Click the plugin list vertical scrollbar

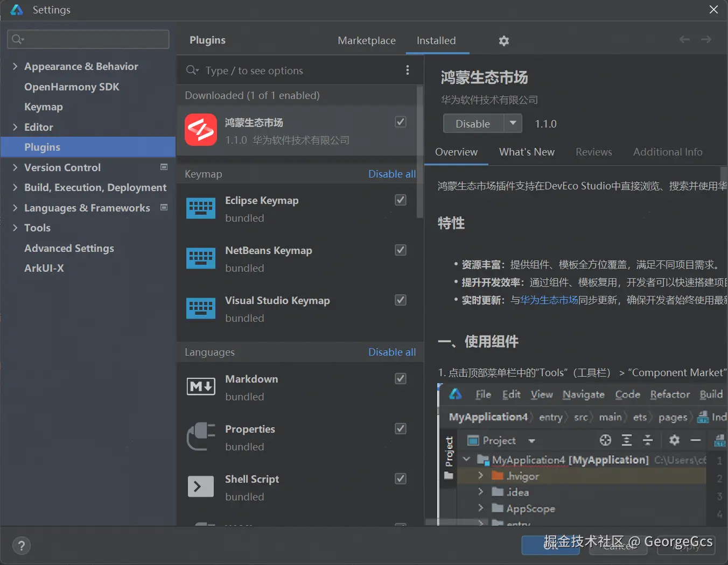click(x=420, y=152)
